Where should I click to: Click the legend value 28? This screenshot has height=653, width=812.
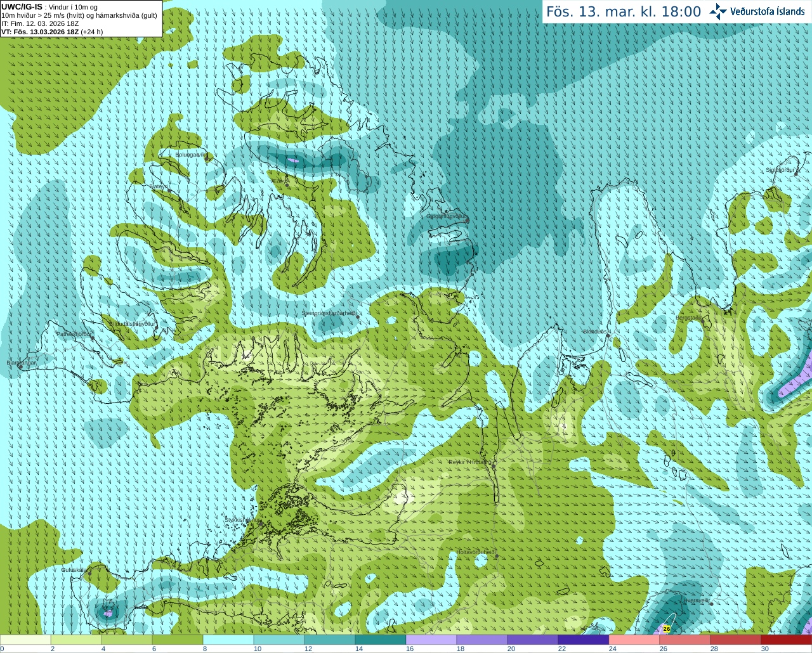click(x=714, y=649)
